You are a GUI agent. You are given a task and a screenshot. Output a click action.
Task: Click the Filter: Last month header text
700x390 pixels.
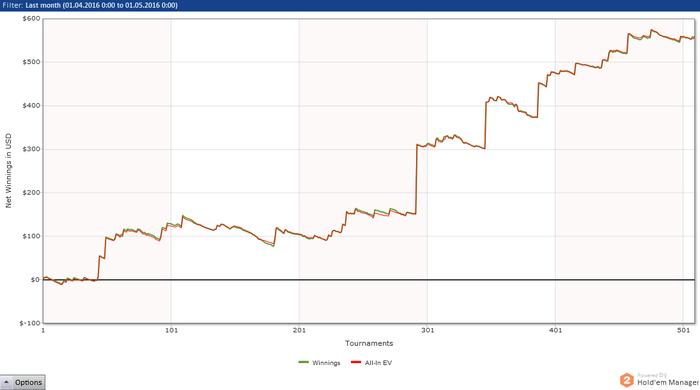90,5
